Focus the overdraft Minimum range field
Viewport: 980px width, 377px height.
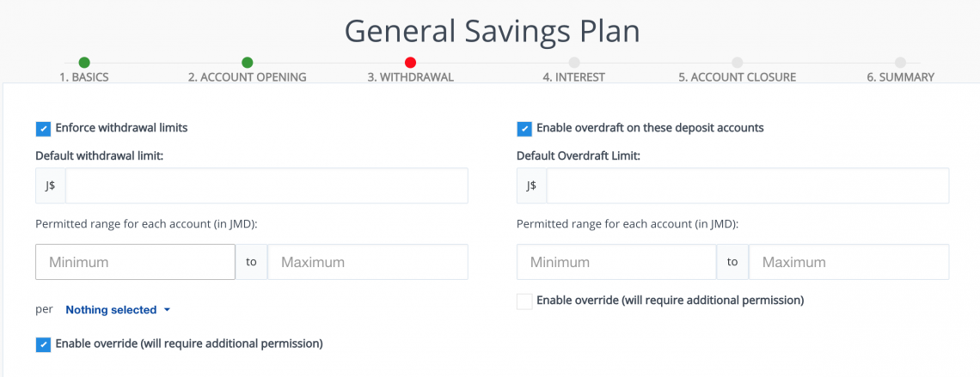pyautogui.click(x=616, y=262)
